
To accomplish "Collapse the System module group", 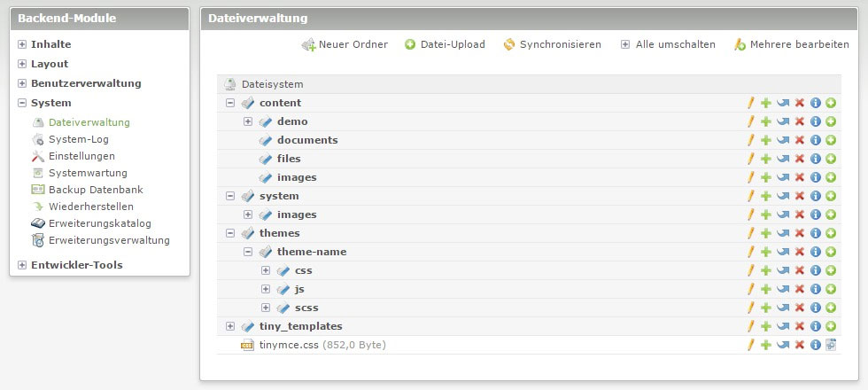I will (x=22, y=103).
